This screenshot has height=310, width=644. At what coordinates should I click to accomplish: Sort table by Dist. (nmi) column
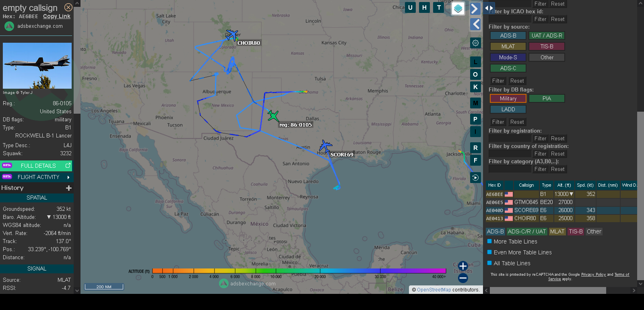point(608,185)
